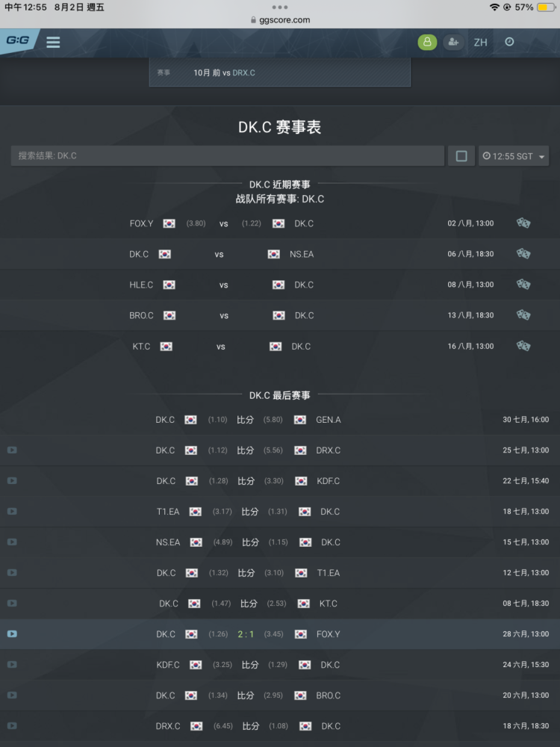
Task: Play video for DRX.C vs DK.C 18 June
Action: (13, 726)
